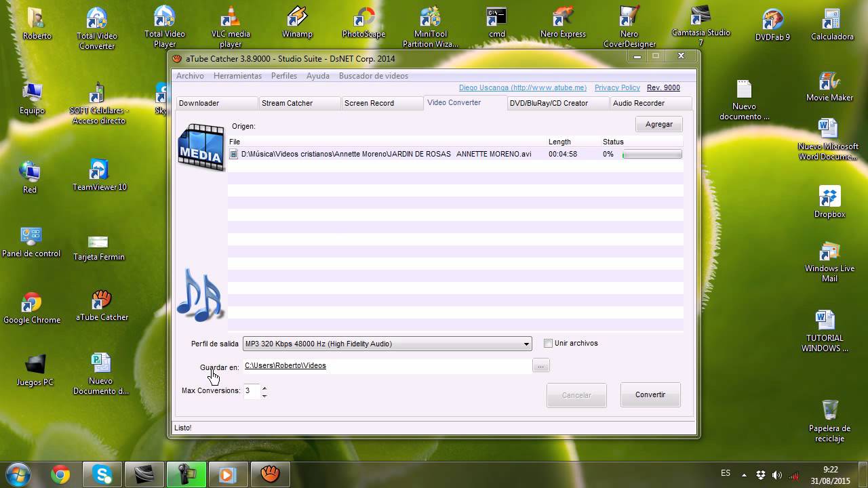The width and height of the screenshot is (868, 488).
Task: Open the Privacy Policy link
Action: point(617,87)
